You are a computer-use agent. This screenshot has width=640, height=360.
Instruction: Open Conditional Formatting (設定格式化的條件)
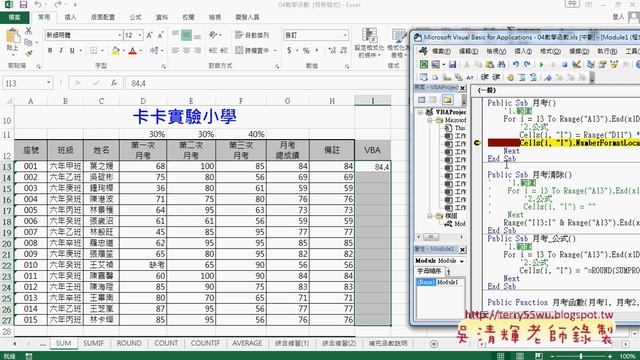(369, 43)
